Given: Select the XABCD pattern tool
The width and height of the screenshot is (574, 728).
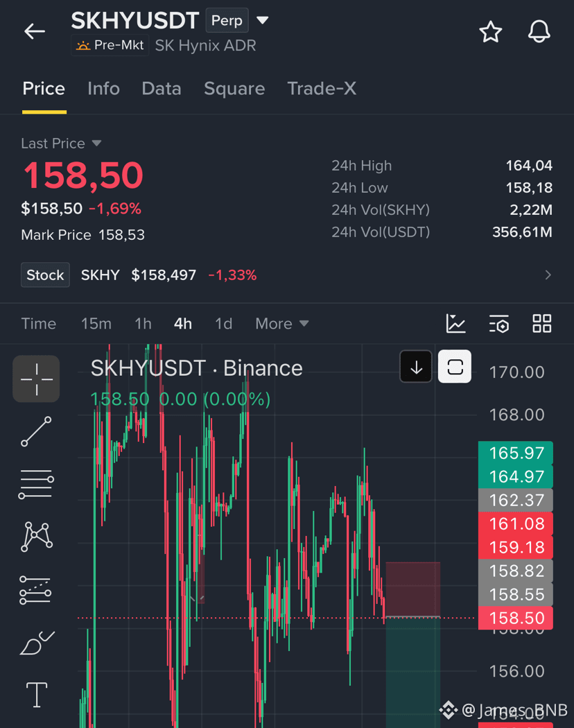Looking at the screenshot, I should 36,537.
